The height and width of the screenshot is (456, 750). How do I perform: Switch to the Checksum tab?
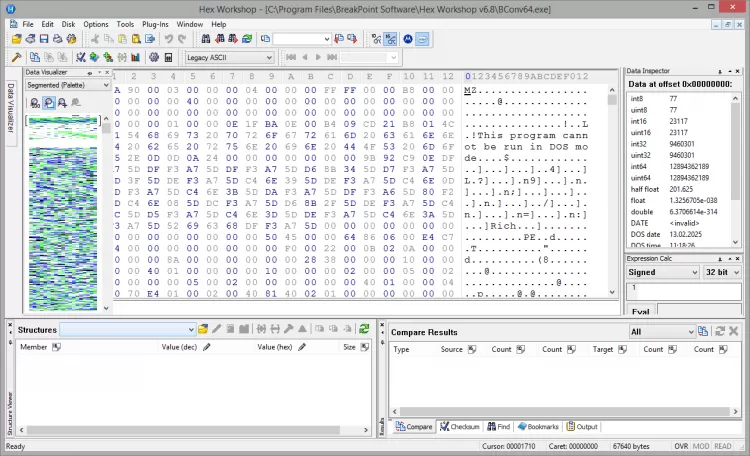[460, 427]
